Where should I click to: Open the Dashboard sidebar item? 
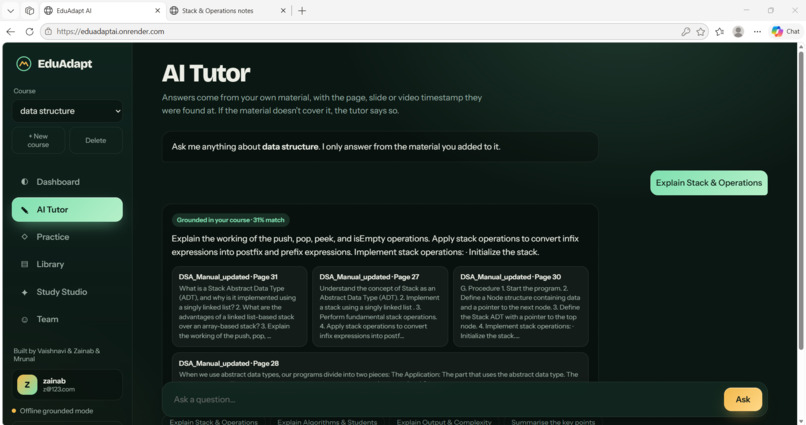(67, 182)
